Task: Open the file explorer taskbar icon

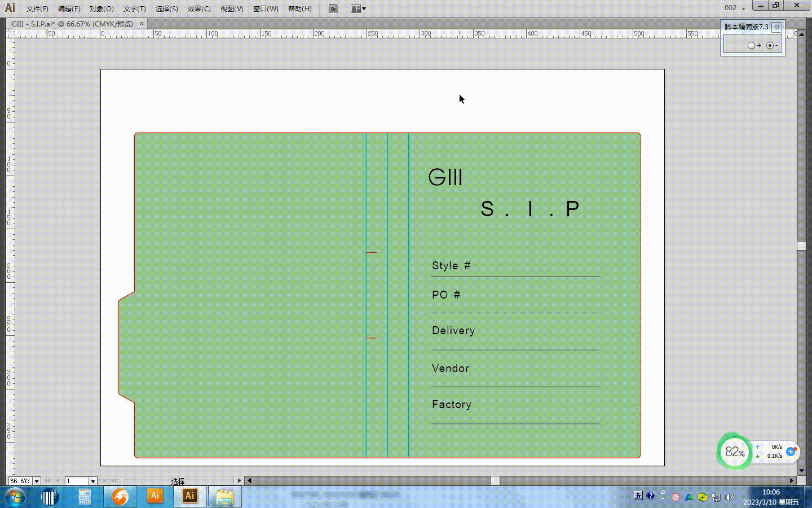Action: tap(224, 497)
